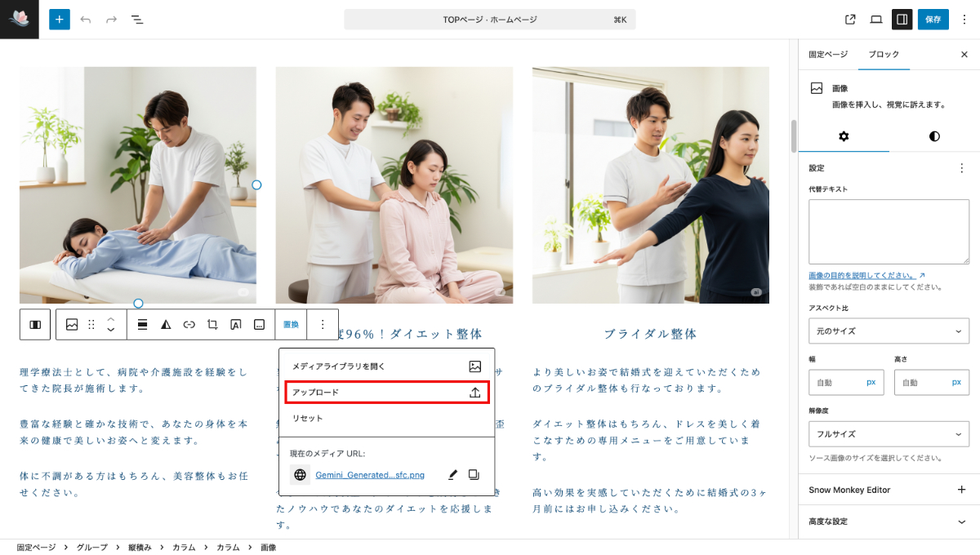The width and height of the screenshot is (980, 555).
Task: Open the preview device icon
Action: (875, 19)
